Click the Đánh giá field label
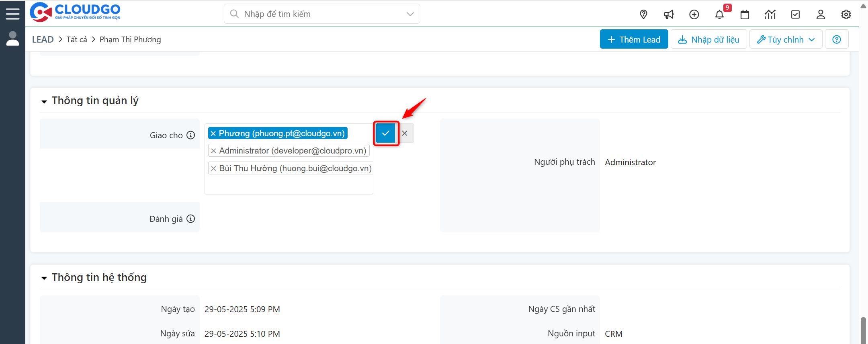The width and height of the screenshot is (868, 344). click(166, 219)
